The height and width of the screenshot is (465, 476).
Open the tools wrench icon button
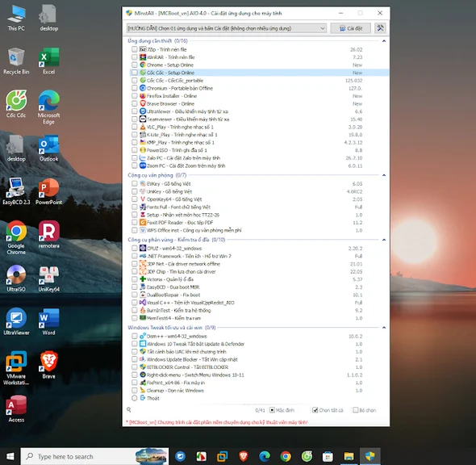point(380,28)
